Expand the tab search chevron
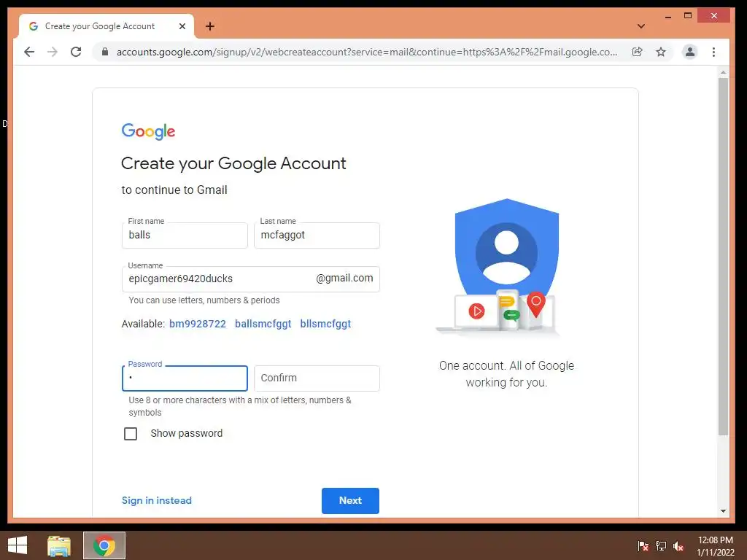Image resolution: width=747 pixels, height=560 pixels. click(x=641, y=26)
